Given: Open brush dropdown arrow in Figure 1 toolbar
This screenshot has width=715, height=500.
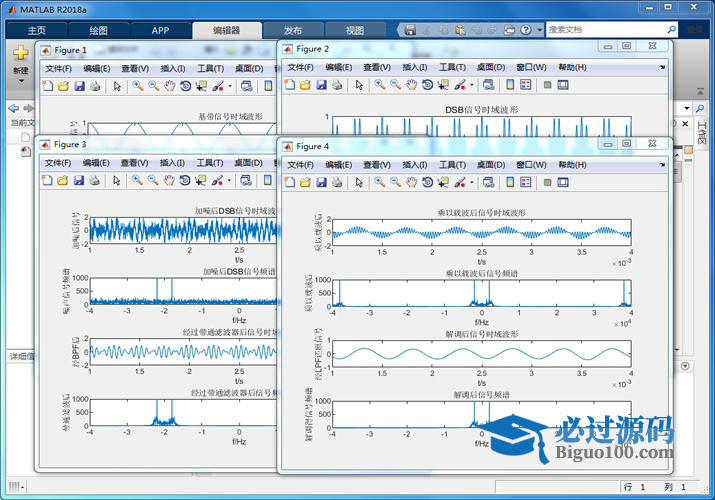Looking at the screenshot, I should point(230,86).
